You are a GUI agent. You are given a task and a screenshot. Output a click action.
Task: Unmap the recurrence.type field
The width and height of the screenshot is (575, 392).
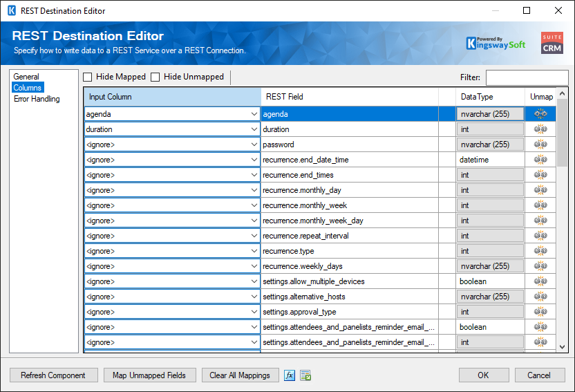click(x=540, y=251)
